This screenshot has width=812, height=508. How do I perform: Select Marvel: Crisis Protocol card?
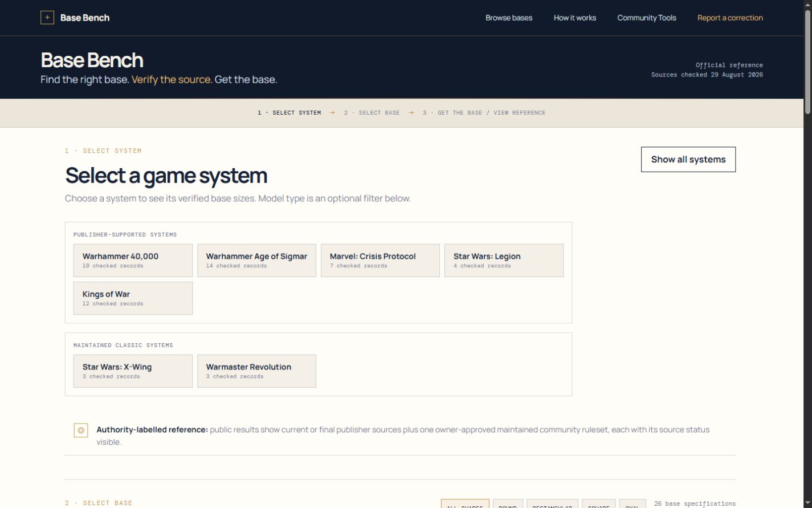click(380, 261)
